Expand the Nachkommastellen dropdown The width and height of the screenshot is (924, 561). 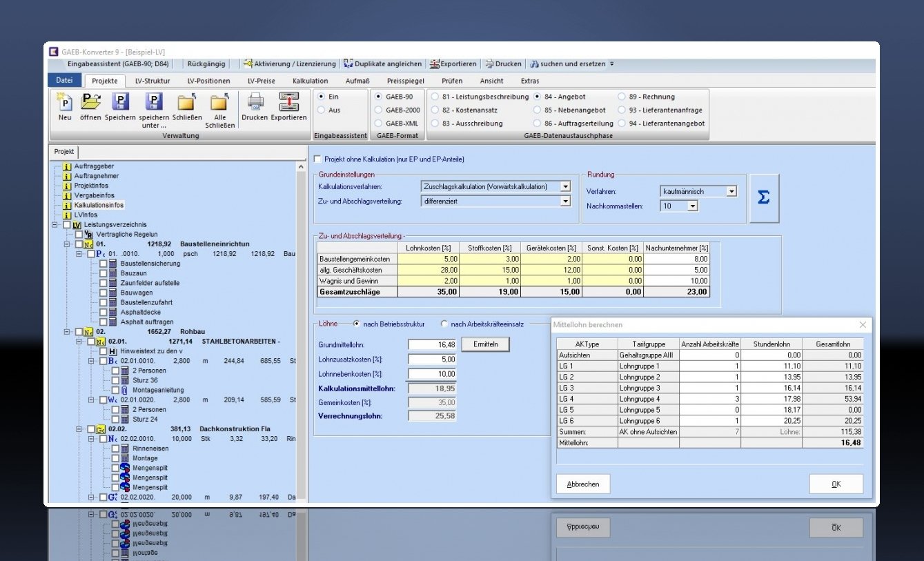[692, 206]
